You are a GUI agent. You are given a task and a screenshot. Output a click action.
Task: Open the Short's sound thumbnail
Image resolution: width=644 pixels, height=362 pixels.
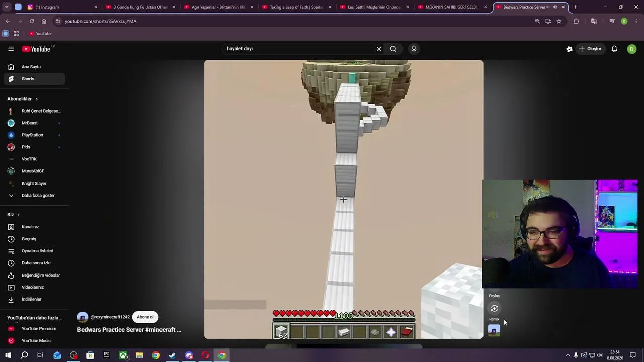[x=494, y=330]
